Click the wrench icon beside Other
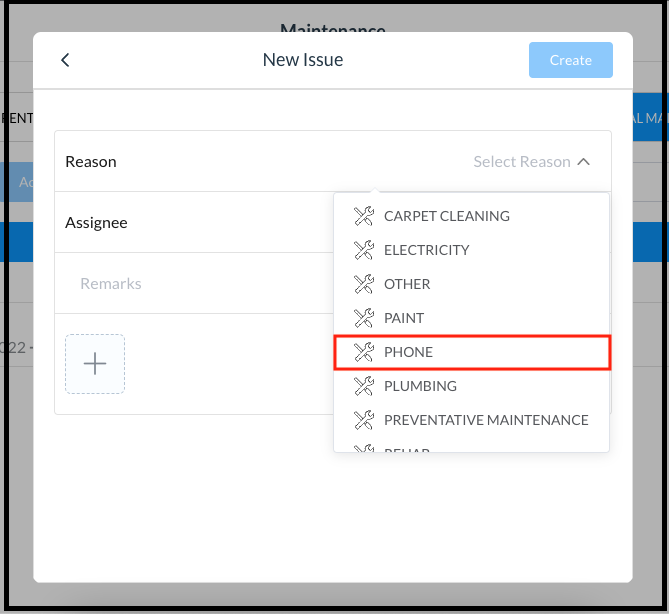Image resolution: width=669 pixels, height=614 pixels. tap(364, 284)
